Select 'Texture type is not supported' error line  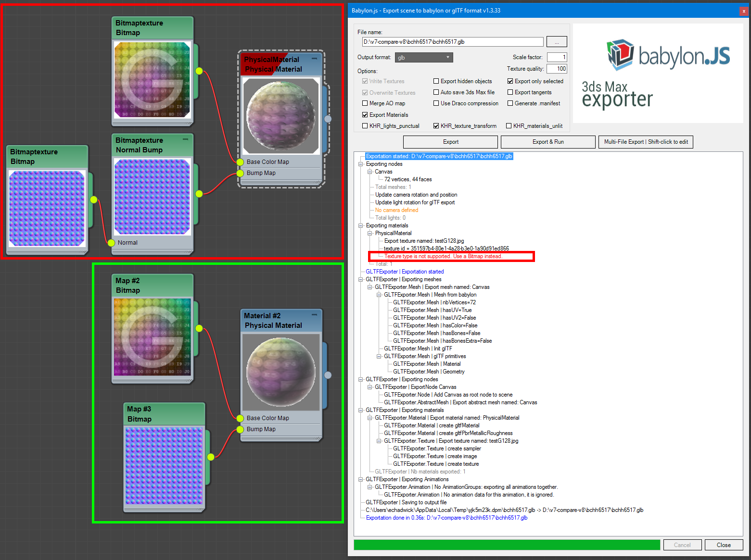click(x=443, y=256)
